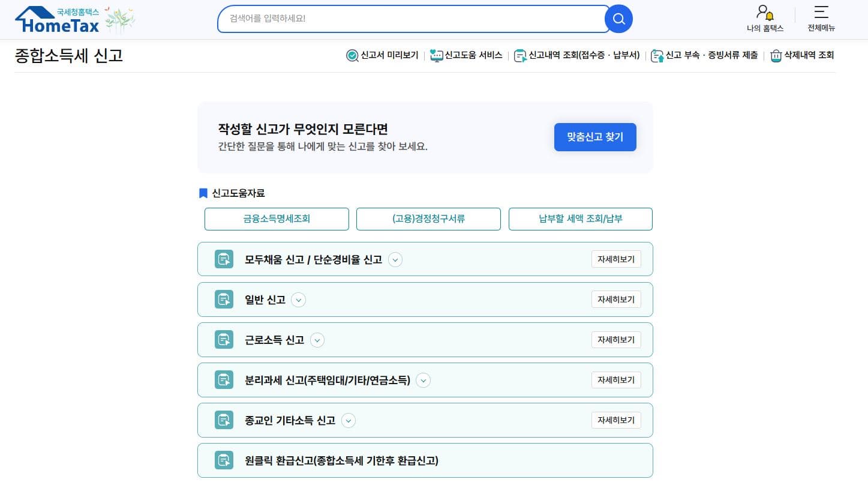Select the 모두채움 신고 / 단순경비율 신고 title
This screenshot has height=485, width=868.
tap(313, 260)
